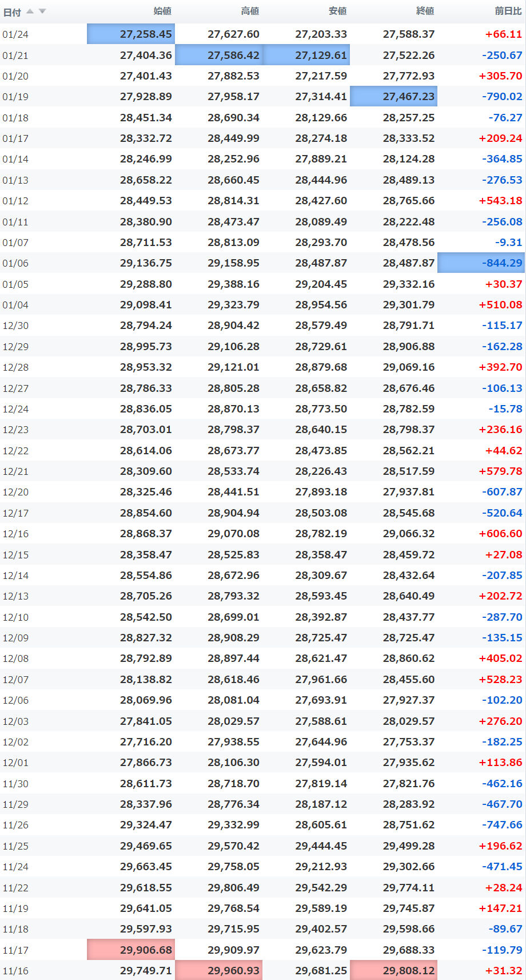The image size is (526, 980).
Task: Click close value 29,774.11
Action: tap(409, 888)
